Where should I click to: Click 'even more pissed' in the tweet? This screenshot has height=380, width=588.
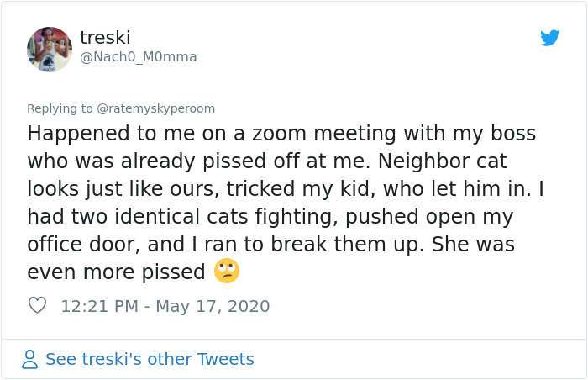pos(116,272)
